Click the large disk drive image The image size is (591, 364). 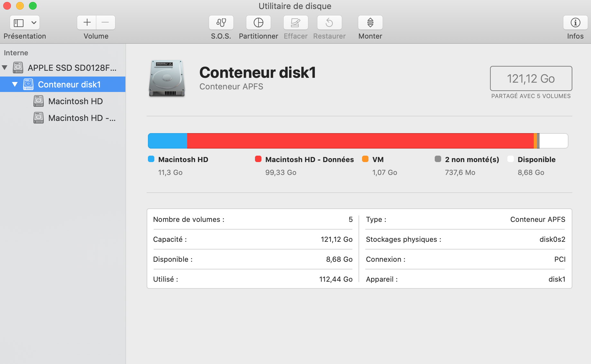167,78
